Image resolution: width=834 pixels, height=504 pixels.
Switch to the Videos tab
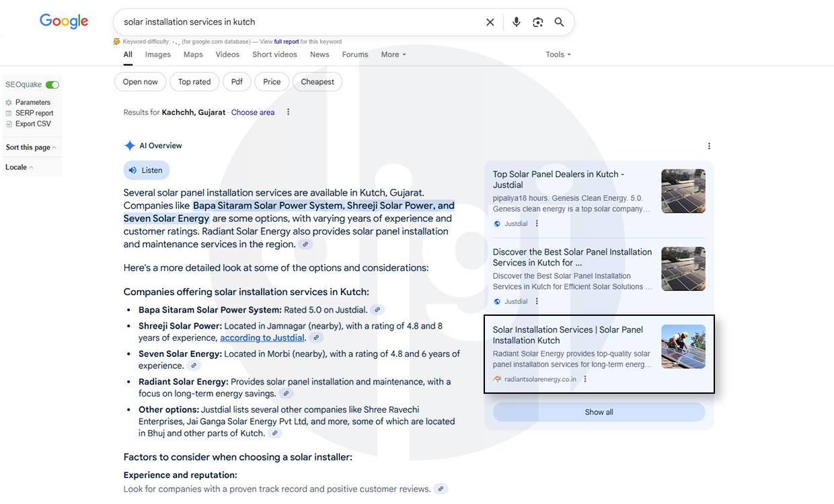click(227, 54)
